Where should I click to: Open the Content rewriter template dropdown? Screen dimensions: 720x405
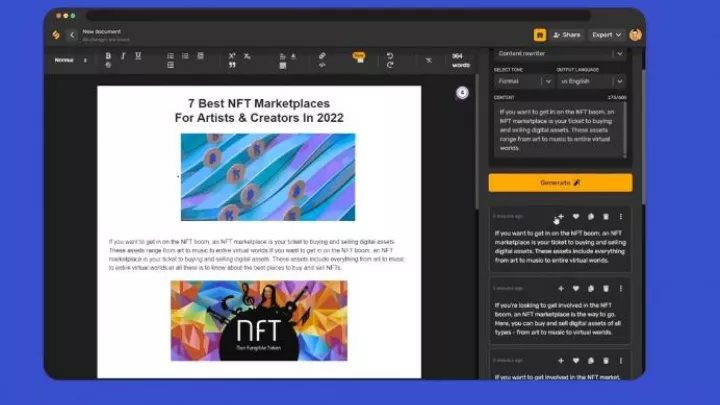560,54
